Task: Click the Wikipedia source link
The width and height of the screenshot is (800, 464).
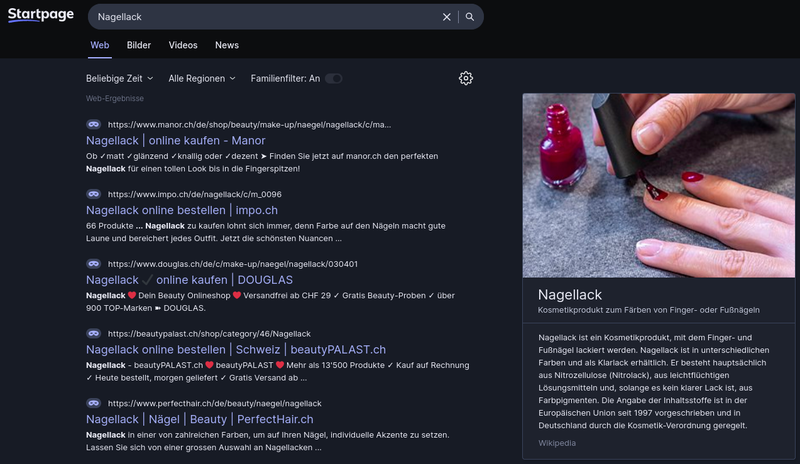Action: 557,443
